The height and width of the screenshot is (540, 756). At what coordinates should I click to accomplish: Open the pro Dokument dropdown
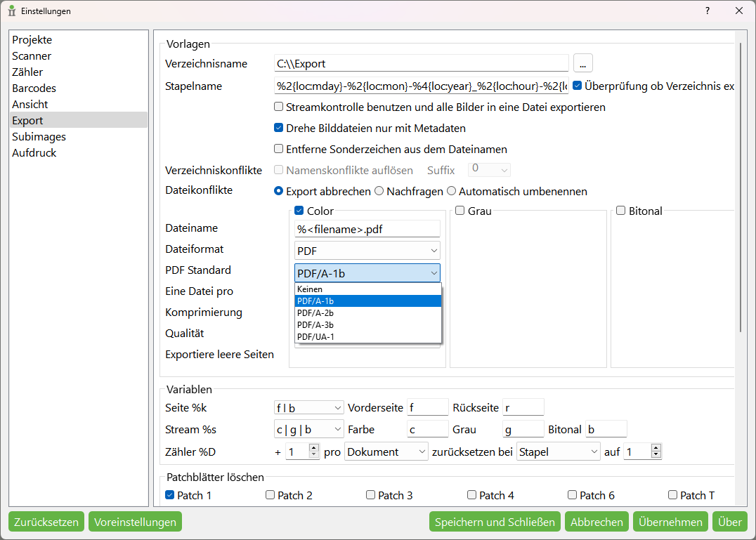tap(386, 452)
